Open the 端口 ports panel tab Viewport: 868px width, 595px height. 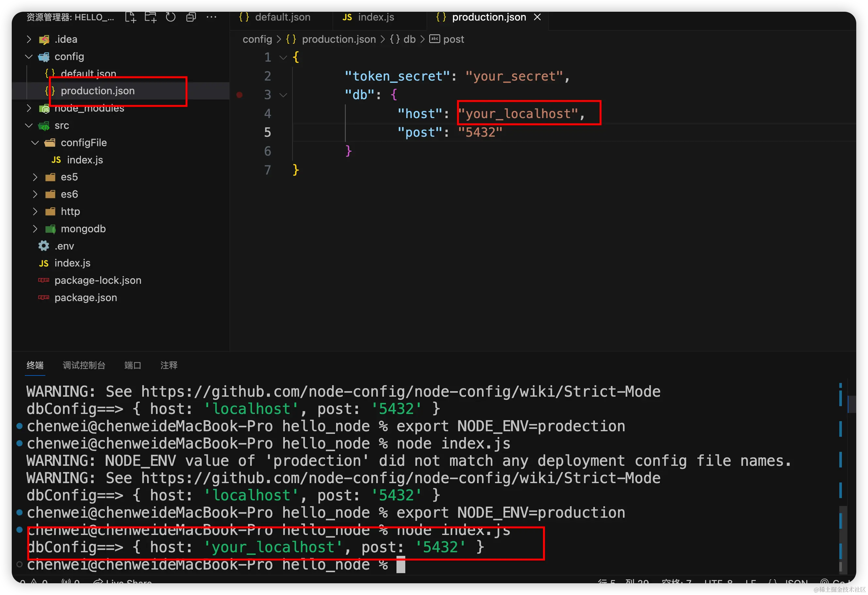click(x=132, y=365)
